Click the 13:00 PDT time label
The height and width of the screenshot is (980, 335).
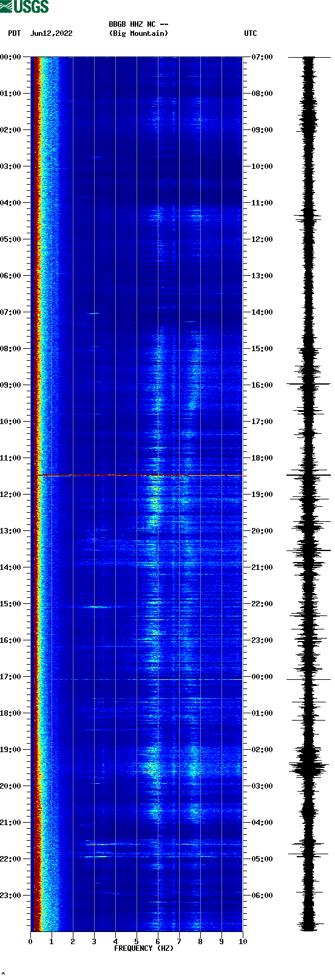point(11,531)
